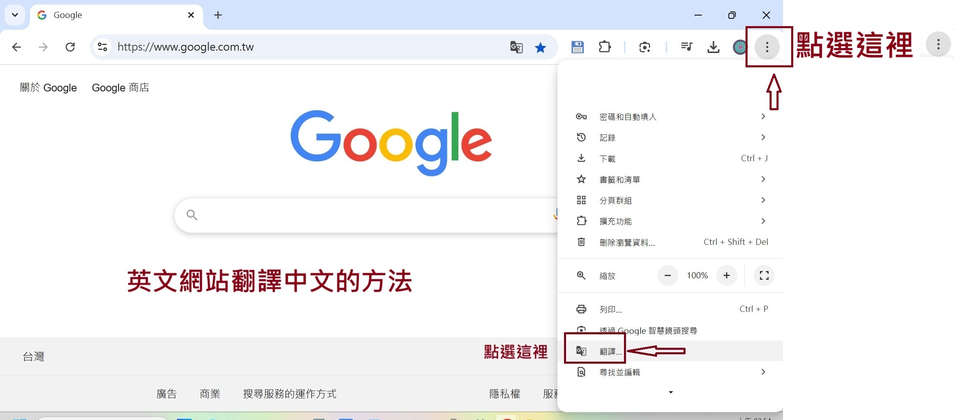Open 分頁群組 menu item
Viewport: 980px width, 420px height.
[x=670, y=200]
